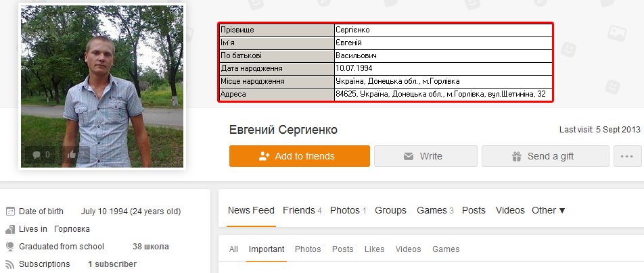Switch to the Friends tab
The image size is (644, 273).
302,210
